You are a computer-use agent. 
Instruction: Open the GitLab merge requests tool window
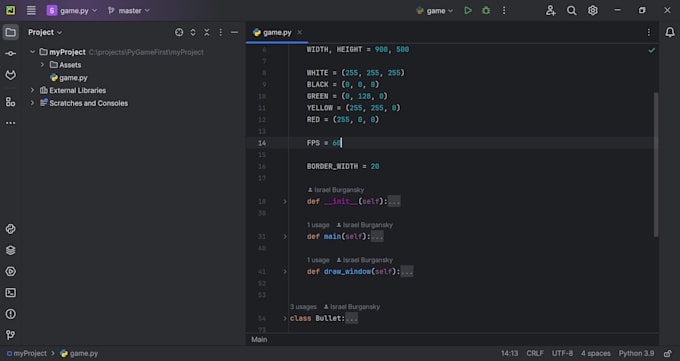click(x=10, y=75)
